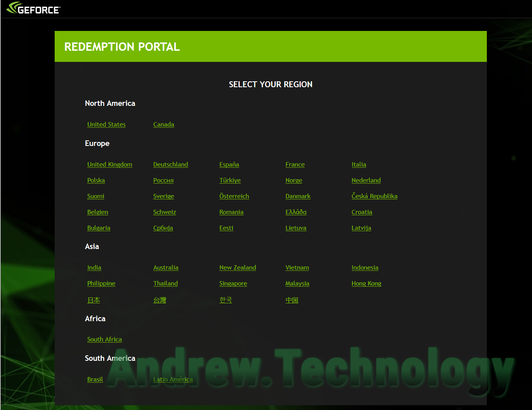Select 日本 region link
The width and height of the screenshot is (532, 410).
93,300
